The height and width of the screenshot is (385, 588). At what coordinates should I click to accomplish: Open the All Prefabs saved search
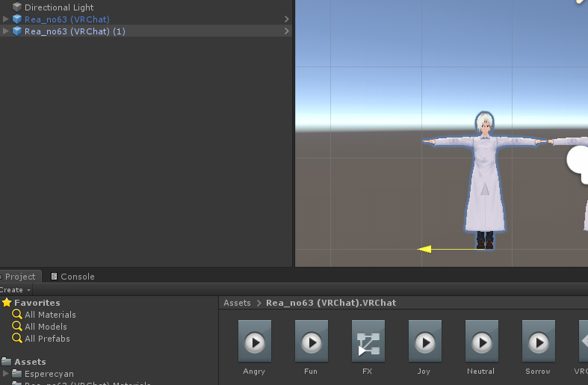[x=47, y=339]
